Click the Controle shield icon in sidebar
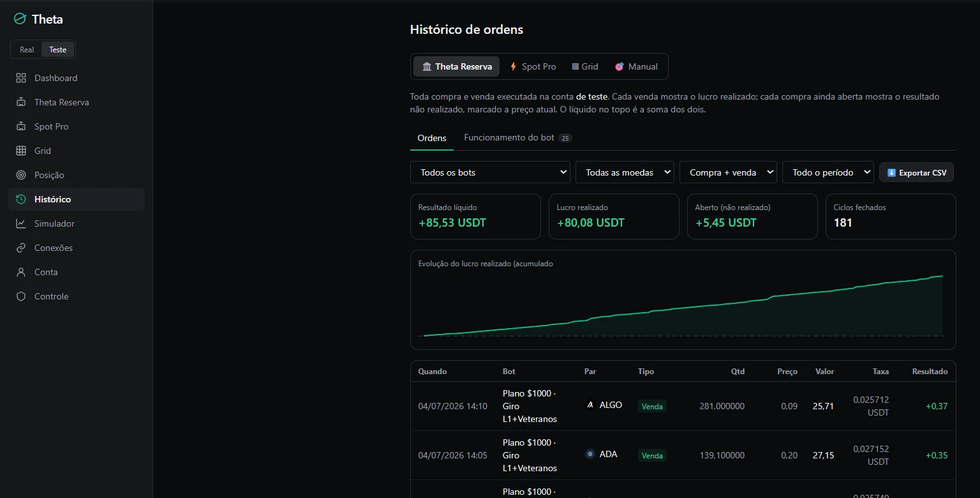The height and width of the screenshot is (498, 980). point(21,296)
